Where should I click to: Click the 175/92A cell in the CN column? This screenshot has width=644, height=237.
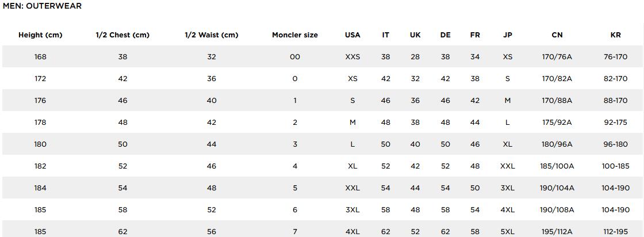(557, 123)
